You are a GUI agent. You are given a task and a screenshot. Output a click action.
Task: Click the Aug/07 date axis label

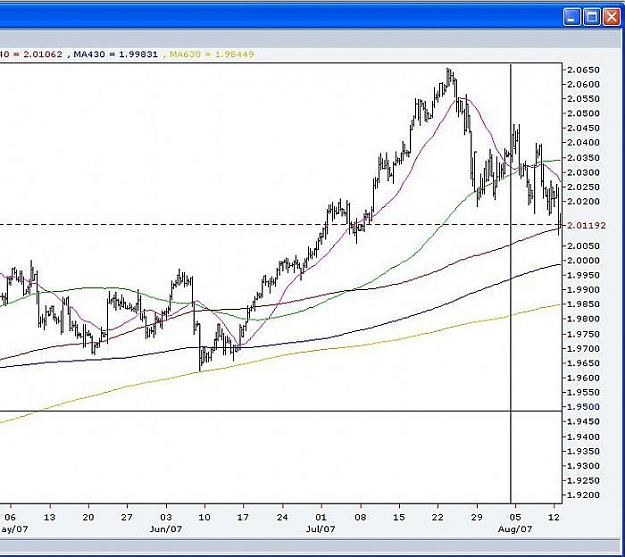[x=515, y=529]
